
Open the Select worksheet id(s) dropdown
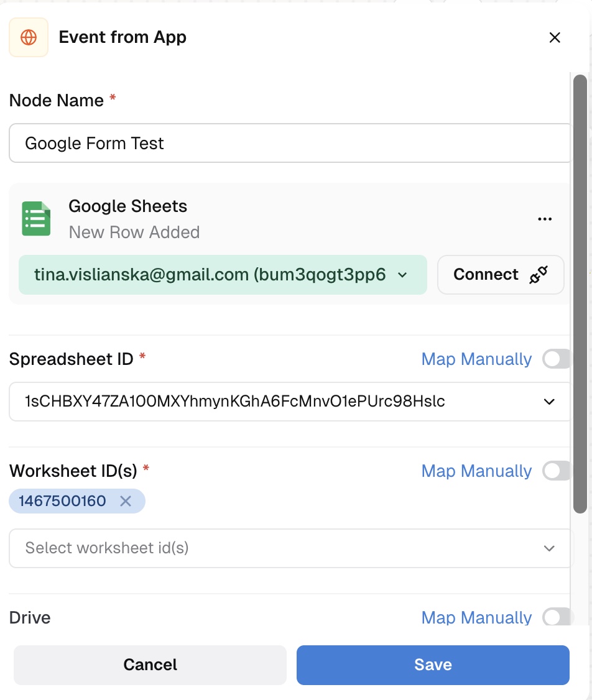click(x=290, y=548)
